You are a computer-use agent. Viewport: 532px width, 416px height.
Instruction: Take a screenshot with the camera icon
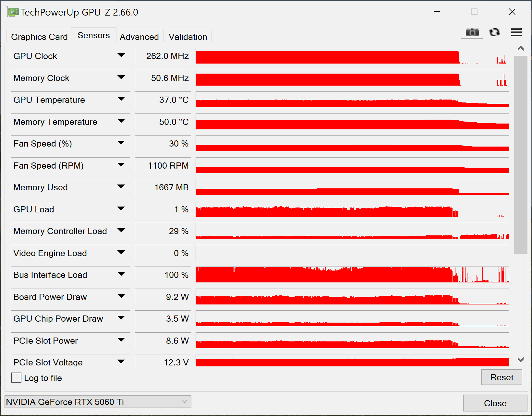click(x=472, y=32)
